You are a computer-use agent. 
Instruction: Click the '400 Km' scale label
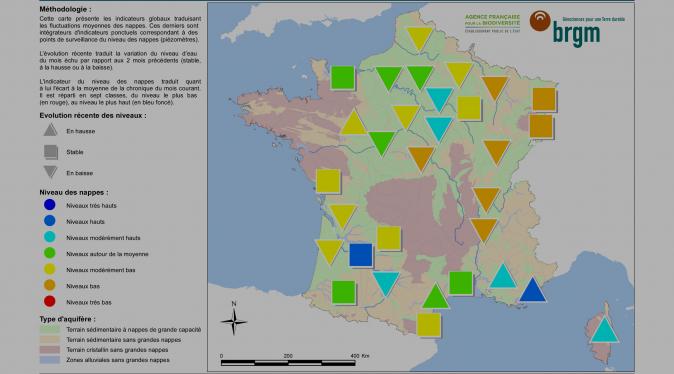(x=360, y=356)
